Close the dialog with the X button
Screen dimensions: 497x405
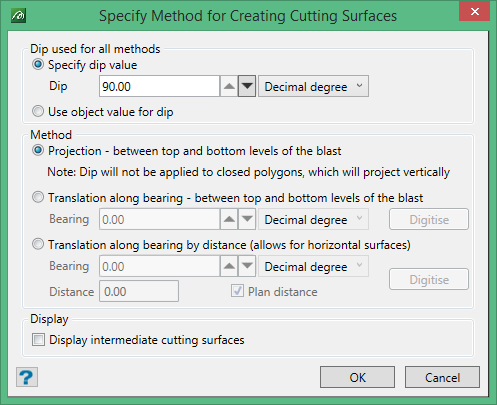(x=475, y=12)
